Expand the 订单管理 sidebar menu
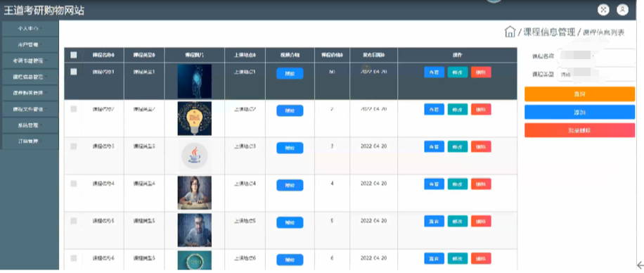This screenshot has width=644, height=273. click(x=30, y=141)
